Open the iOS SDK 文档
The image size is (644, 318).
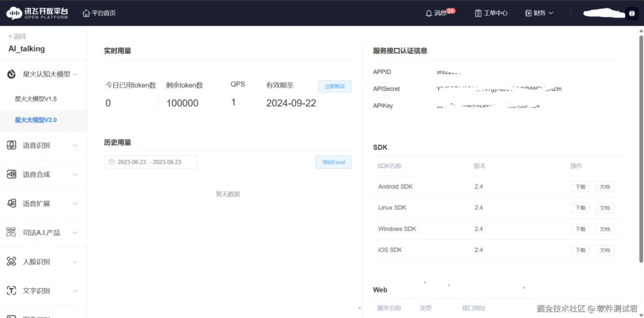coord(605,250)
